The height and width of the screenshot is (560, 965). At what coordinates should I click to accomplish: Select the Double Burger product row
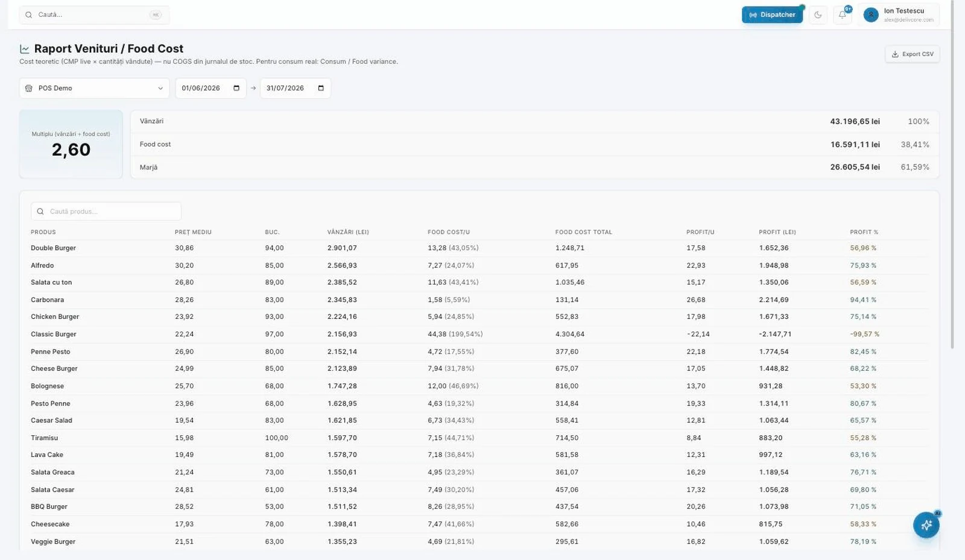479,248
